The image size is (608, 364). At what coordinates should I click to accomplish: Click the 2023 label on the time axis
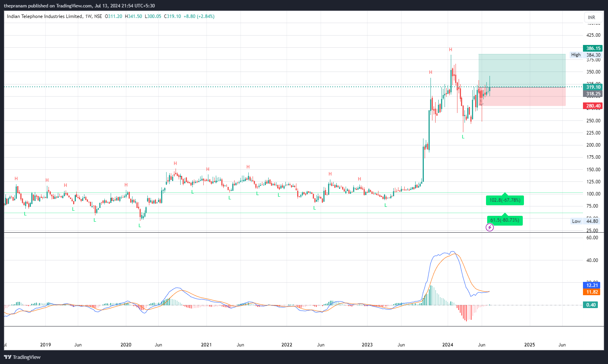[x=367, y=345]
